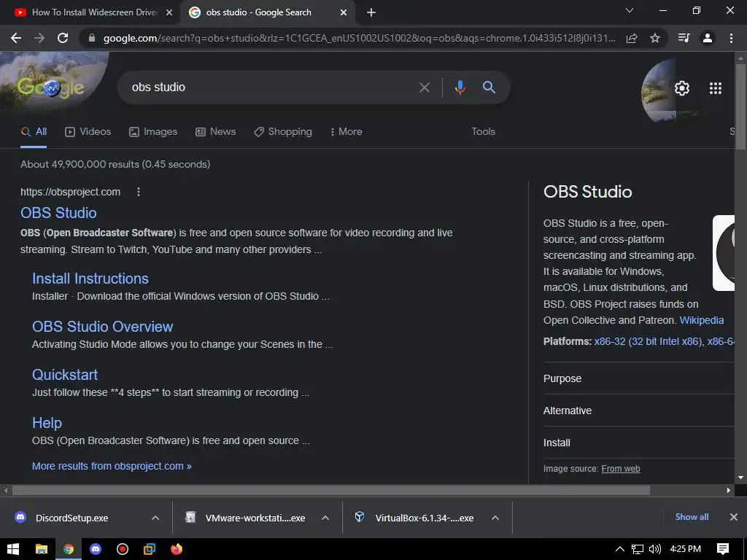
Task: Expand the Install section
Action: click(638, 443)
